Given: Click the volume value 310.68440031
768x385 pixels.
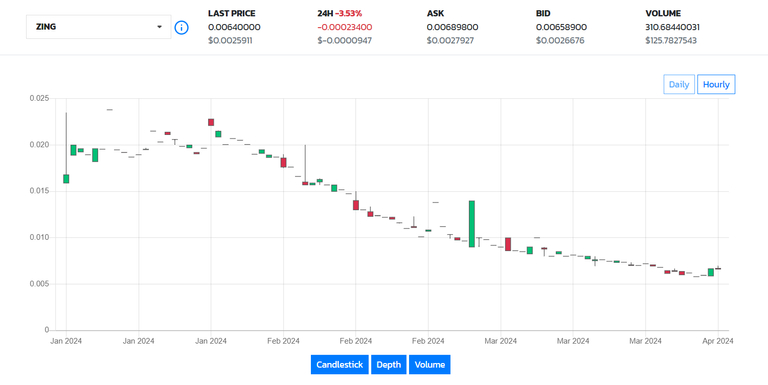Looking at the screenshot, I should tap(672, 27).
